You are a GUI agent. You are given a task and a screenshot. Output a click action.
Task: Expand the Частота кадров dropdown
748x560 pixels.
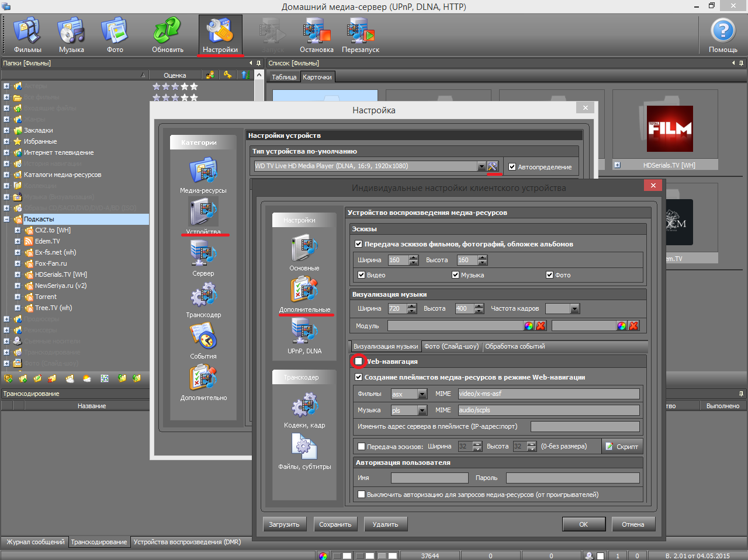pyautogui.click(x=574, y=309)
